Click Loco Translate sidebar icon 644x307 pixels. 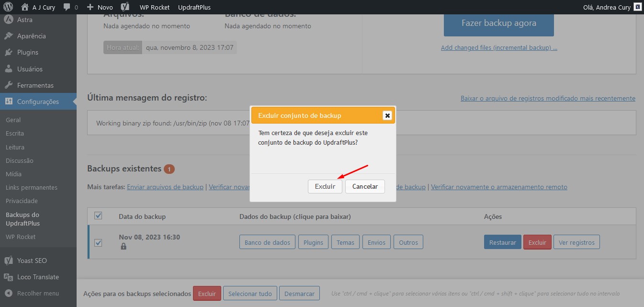pyautogui.click(x=8, y=277)
